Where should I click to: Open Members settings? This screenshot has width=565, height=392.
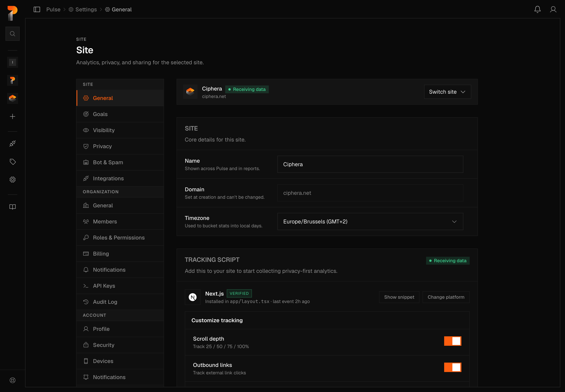click(x=120, y=221)
